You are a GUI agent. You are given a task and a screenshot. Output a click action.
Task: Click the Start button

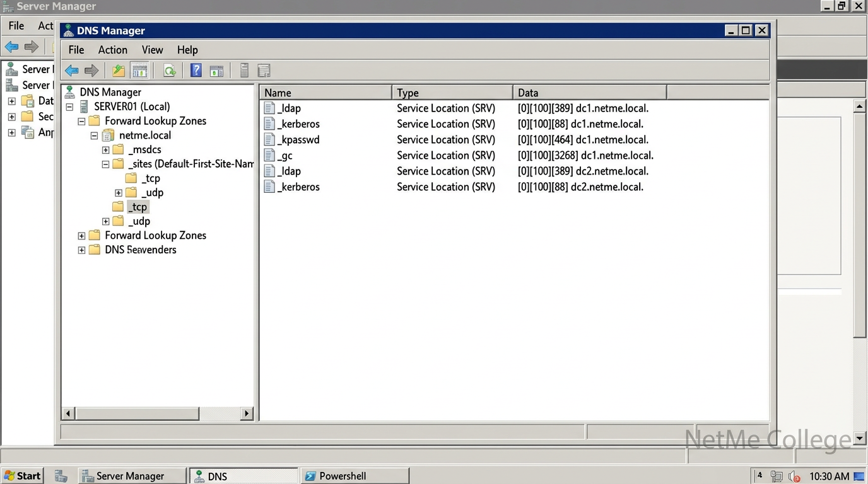pos(22,476)
